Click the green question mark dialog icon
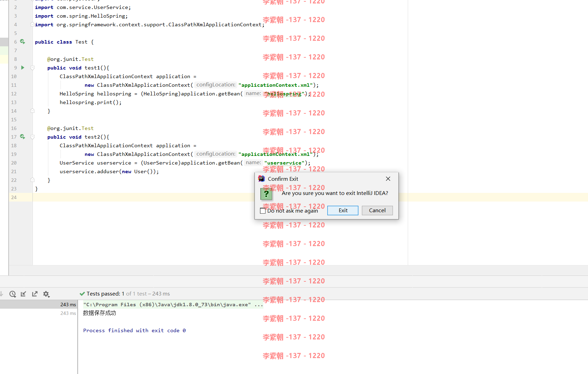The width and height of the screenshot is (588, 374). (x=266, y=194)
